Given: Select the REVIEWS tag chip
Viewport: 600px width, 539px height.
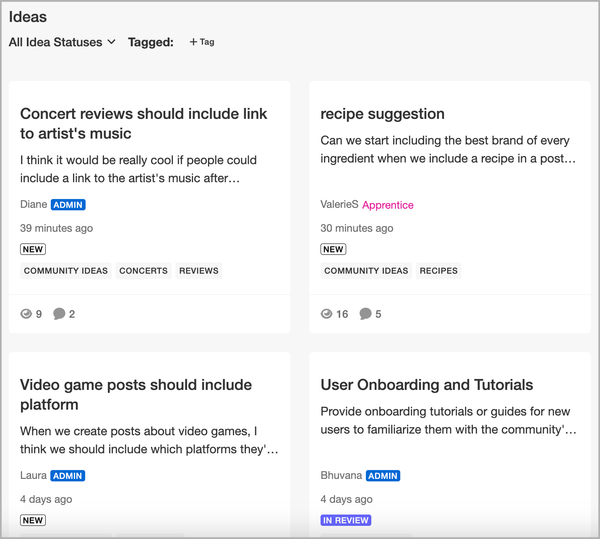Looking at the screenshot, I should [199, 271].
